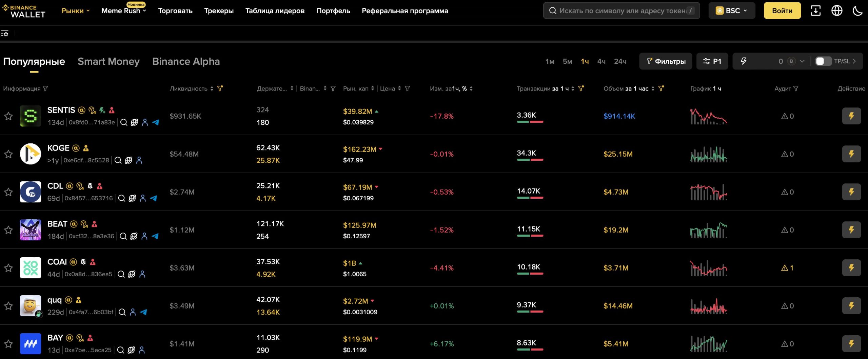Star the COAI token as a favorite
Image resolution: width=868 pixels, height=359 pixels.
click(x=8, y=268)
